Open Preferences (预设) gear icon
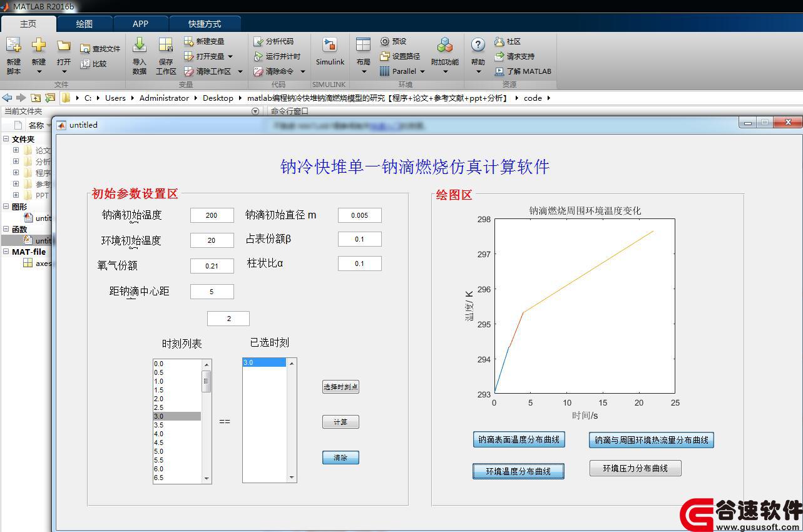 click(385, 41)
